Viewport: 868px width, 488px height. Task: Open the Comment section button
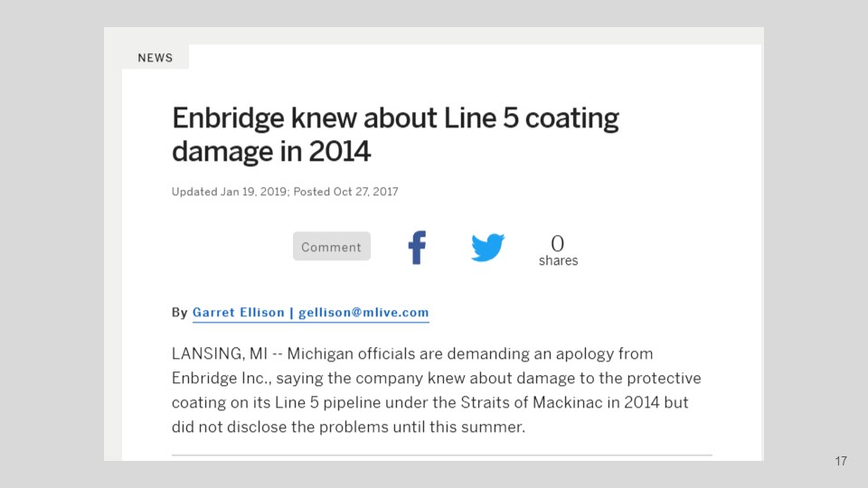click(x=332, y=246)
